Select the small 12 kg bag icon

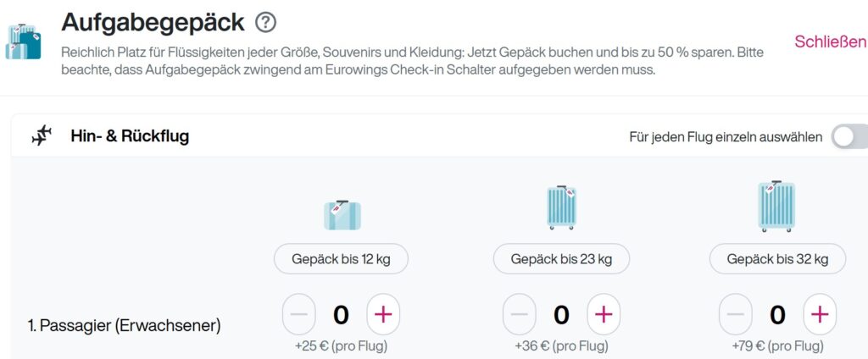pyautogui.click(x=342, y=214)
